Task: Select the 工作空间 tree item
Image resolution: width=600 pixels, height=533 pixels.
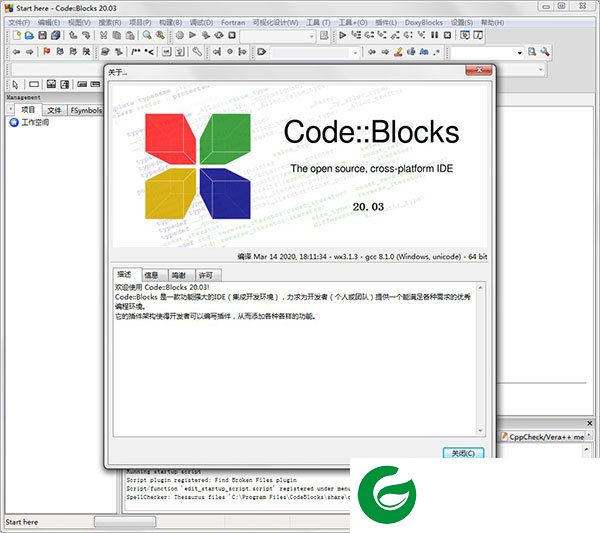Action: [35, 122]
